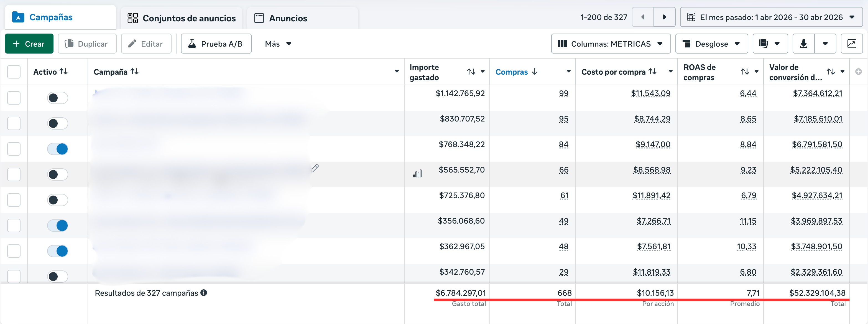Check the select-all header checkbox
This screenshot has width=868, height=324.
(14, 72)
